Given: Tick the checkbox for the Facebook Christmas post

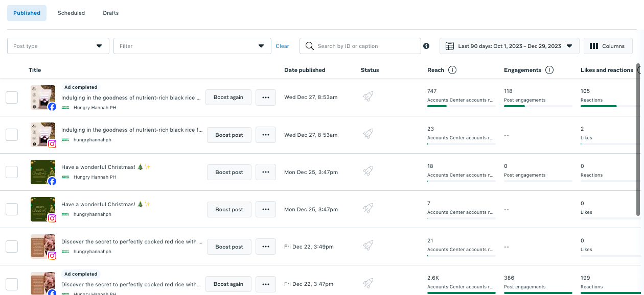Looking at the screenshot, I should [12, 172].
